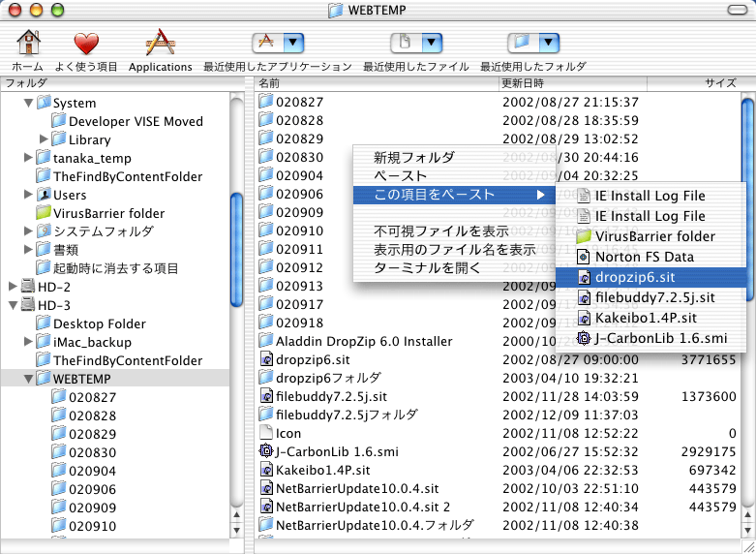Click the toolbar toggle pill button
Screen dimensions: 756x554
click(x=737, y=10)
